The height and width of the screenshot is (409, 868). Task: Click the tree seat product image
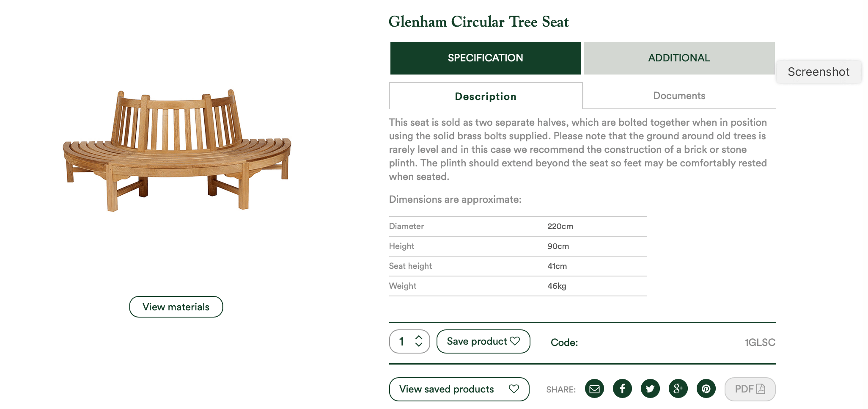coord(177,150)
